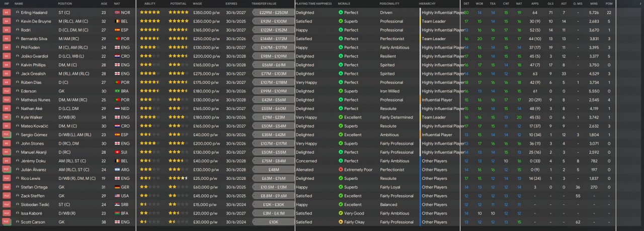Sort the squad by the POSITION column header
The image size is (644, 231).
65,4
